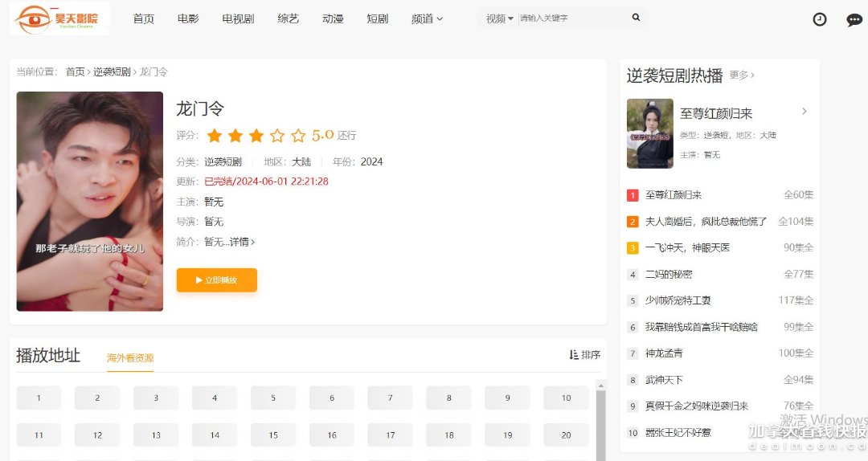The height and width of the screenshot is (461, 868).
Task: Toggle episode sort order with 排序
Action: [584, 355]
